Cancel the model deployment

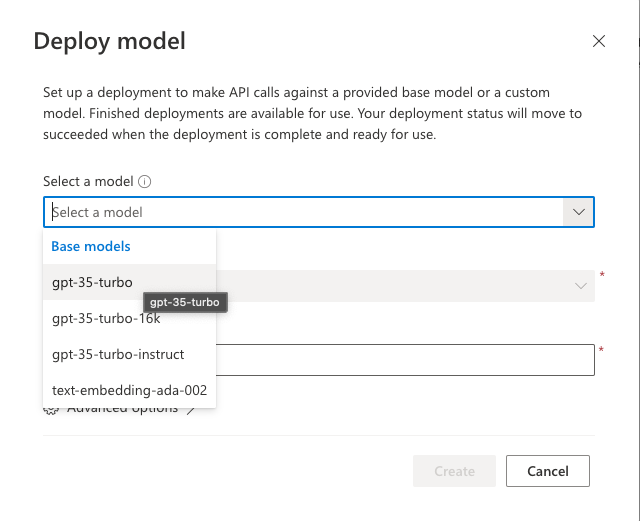coord(548,471)
